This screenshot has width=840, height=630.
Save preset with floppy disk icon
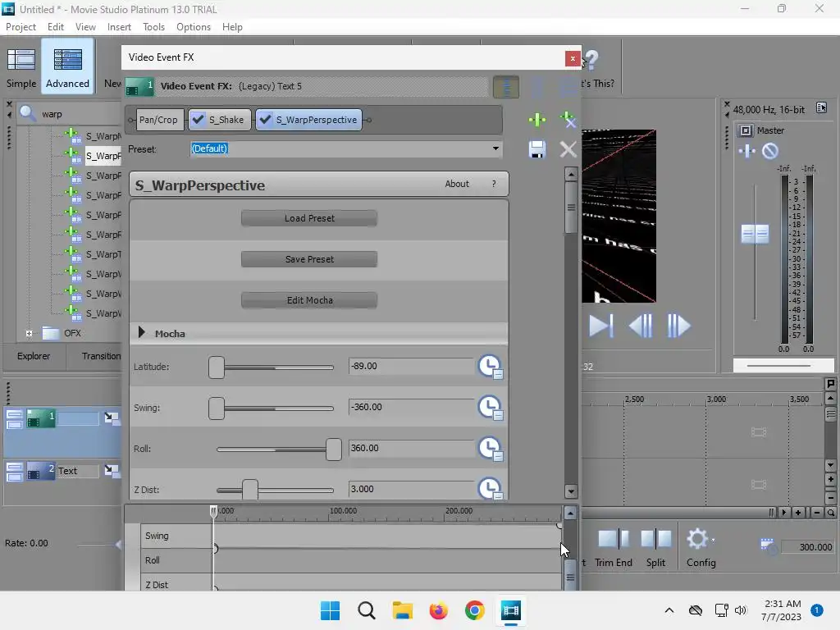pyautogui.click(x=536, y=149)
